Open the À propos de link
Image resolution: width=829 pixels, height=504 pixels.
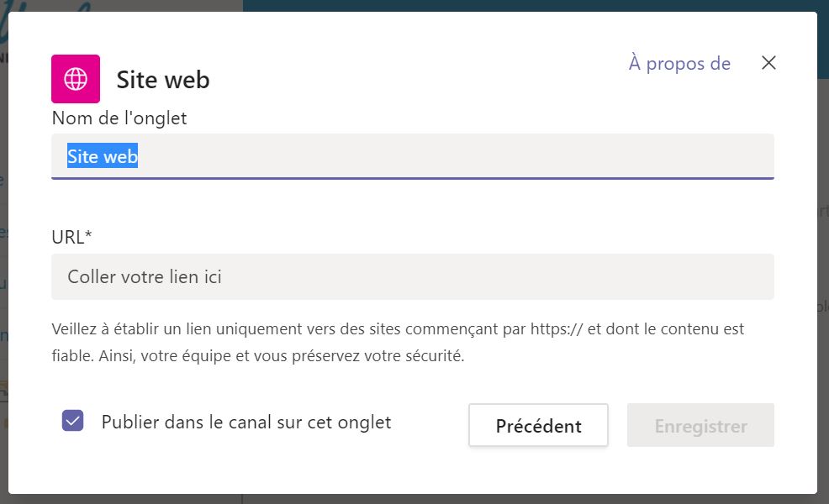pyautogui.click(x=679, y=64)
